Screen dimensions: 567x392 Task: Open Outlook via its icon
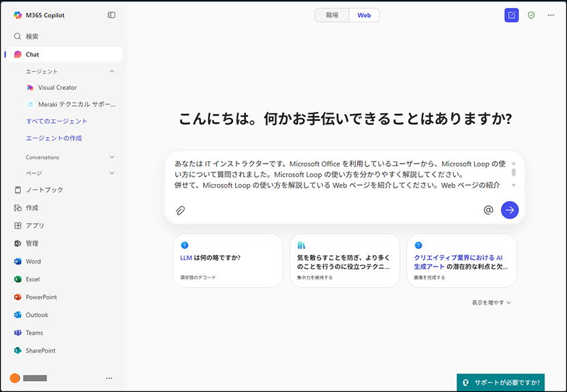coord(18,314)
